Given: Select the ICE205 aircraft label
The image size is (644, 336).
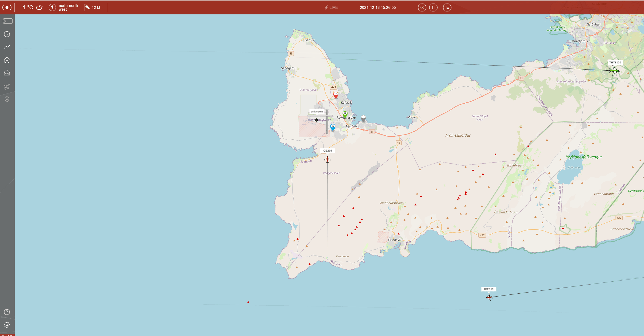Looking at the screenshot, I should click(x=327, y=151).
